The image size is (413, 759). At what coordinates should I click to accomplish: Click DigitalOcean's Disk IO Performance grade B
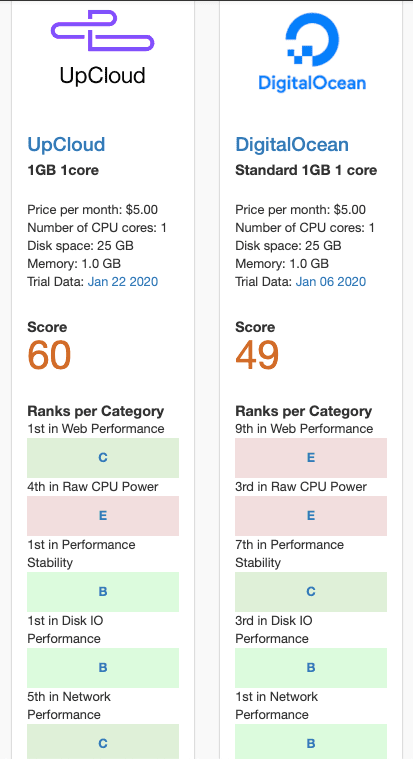(x=311, y=668)
